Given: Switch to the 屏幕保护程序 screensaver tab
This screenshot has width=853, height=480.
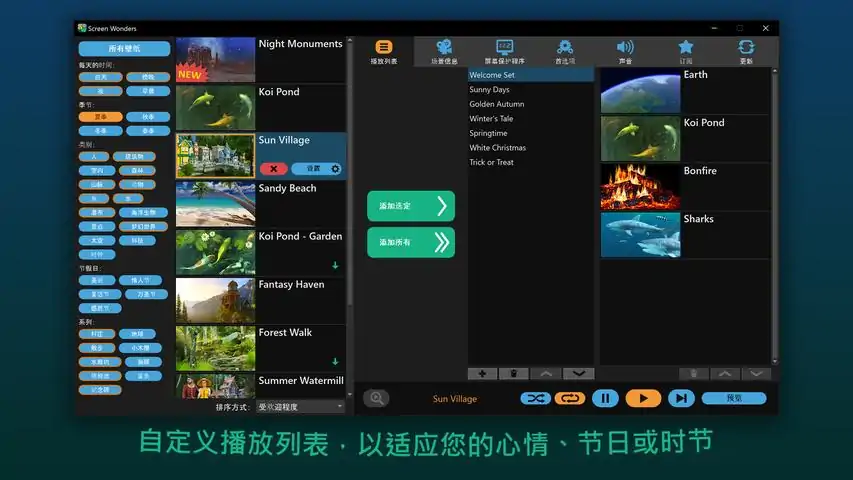Looking at the screenshot, I should coord(504,52).
